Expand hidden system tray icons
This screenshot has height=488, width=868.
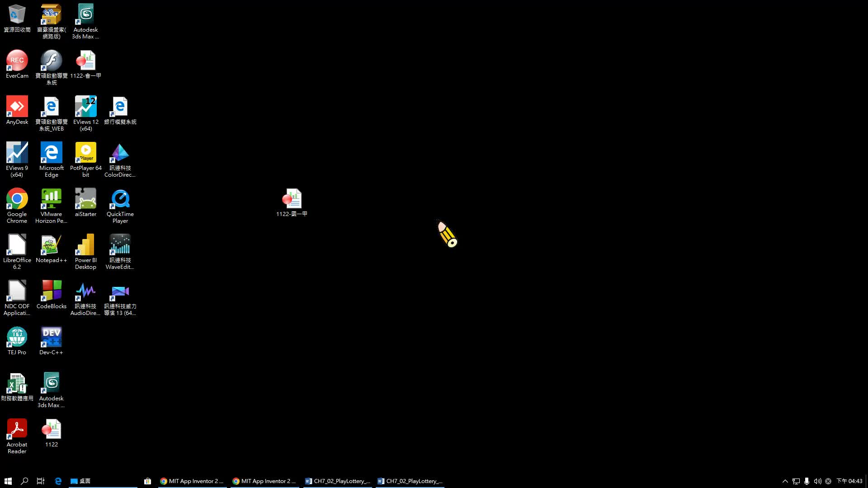pos(785,481)
